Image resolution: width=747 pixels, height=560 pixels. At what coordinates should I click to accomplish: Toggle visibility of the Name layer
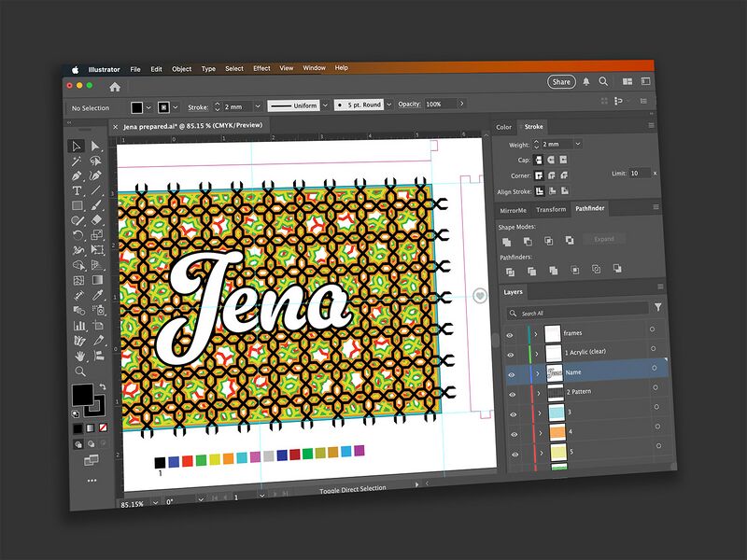click(512, 375)
